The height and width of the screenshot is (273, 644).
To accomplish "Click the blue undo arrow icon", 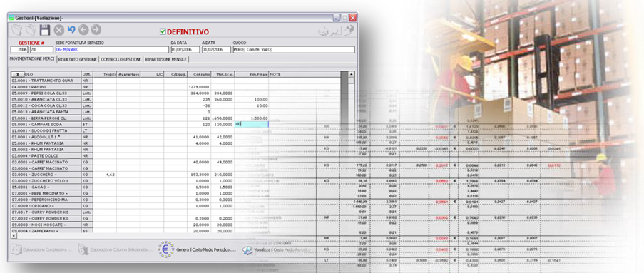I will click(71, 29).
